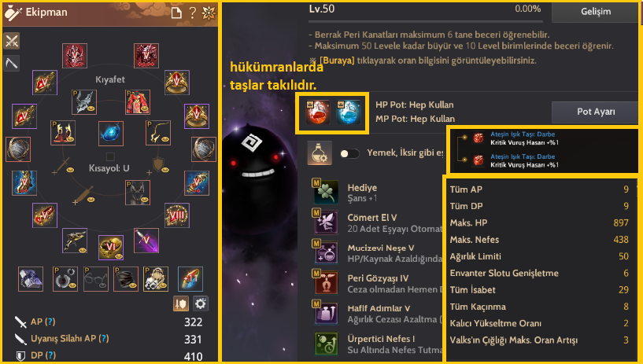Click the Gelişim button
643x364 pixels.
[596, 12]
